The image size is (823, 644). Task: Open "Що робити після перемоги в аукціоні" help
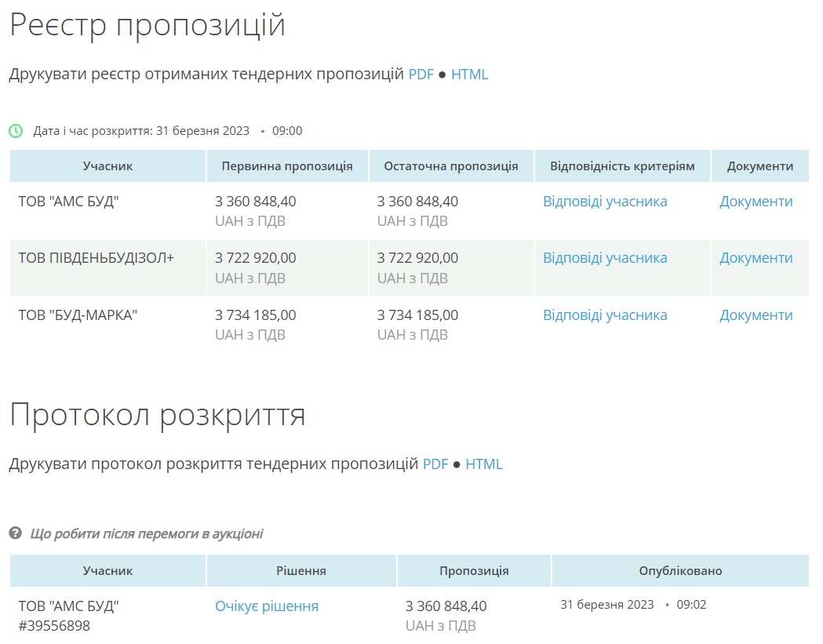(146, 533)
